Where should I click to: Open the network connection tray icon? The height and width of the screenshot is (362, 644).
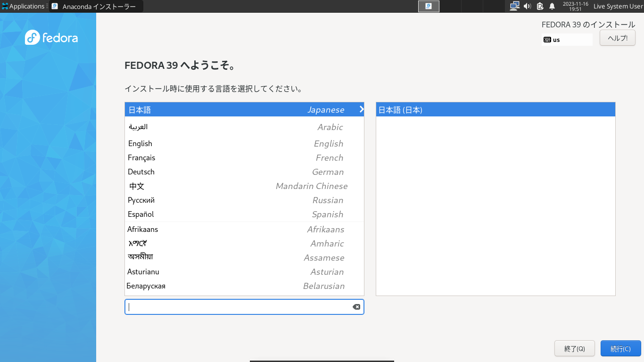pos(514,6)
